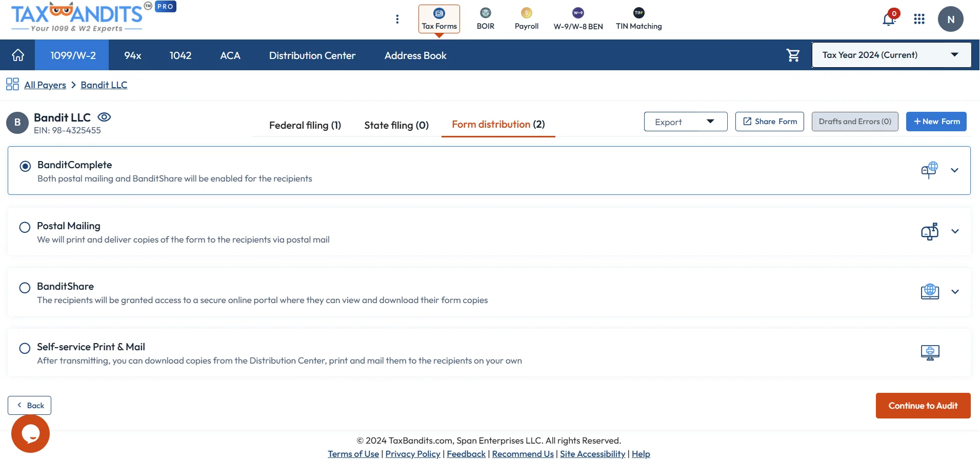Open the live chat bubble
980x460 pixels.
pos(30,434)
